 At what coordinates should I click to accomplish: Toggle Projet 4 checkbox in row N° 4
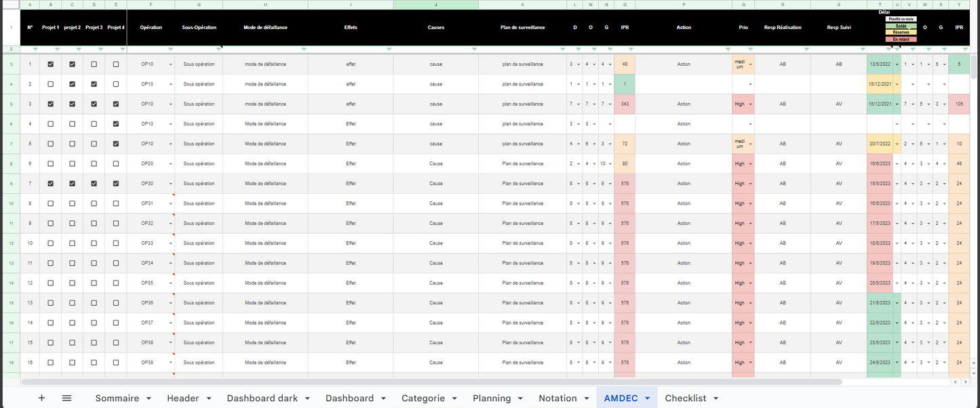[116, 124]
